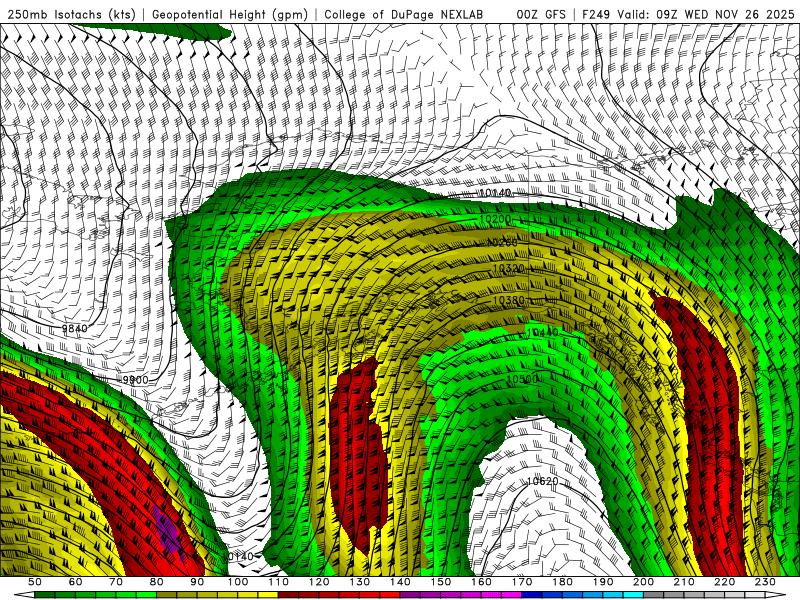Click the '160' color bar label
The width and height of the screenshot is (800, 600).
(481, 582)
